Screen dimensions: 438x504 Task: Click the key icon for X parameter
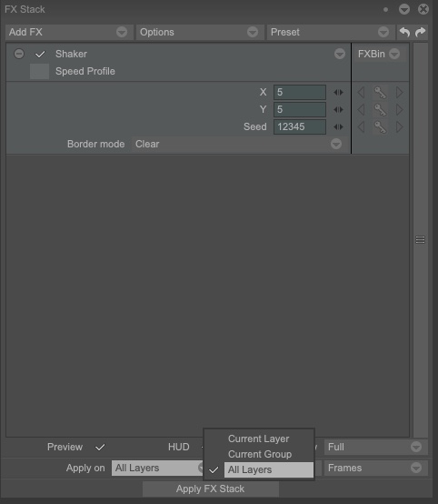[x=380, y=93]
